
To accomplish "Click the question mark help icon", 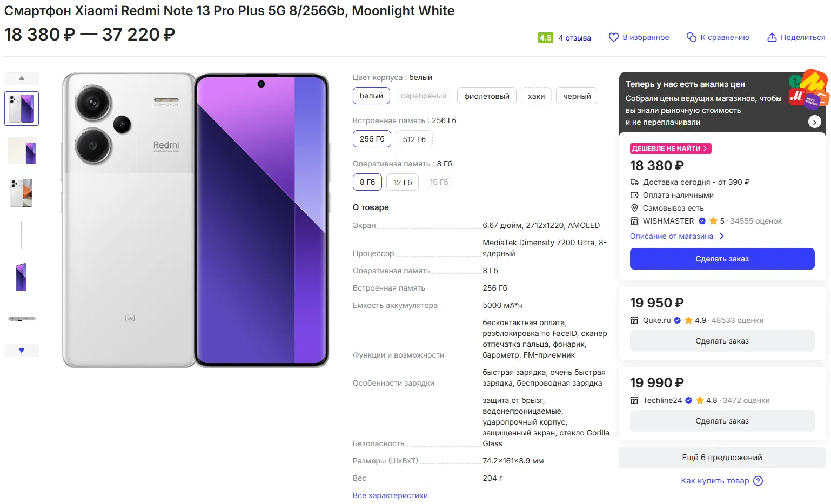I will point(758,481).
